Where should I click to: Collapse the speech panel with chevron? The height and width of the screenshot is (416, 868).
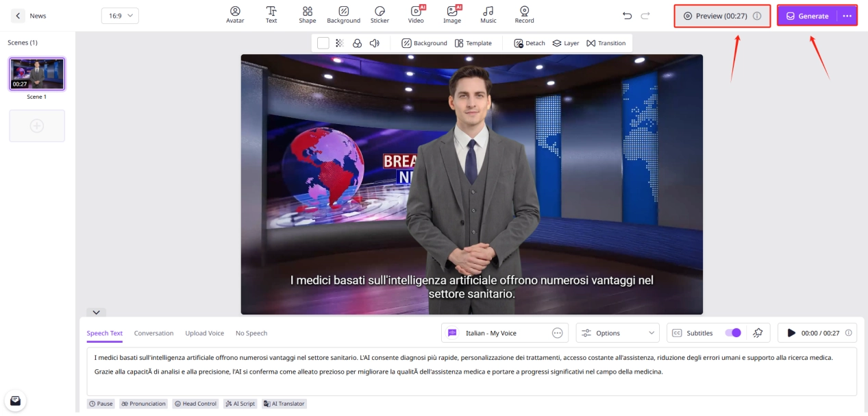pos(96,313)
